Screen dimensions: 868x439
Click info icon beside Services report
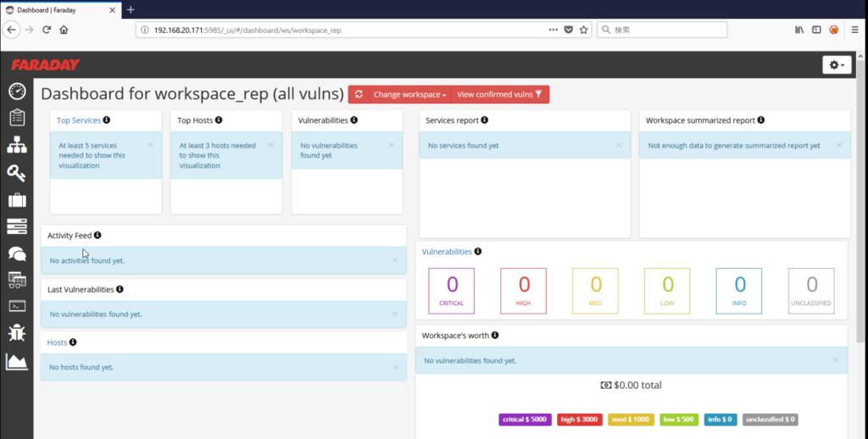click(484, 120)
